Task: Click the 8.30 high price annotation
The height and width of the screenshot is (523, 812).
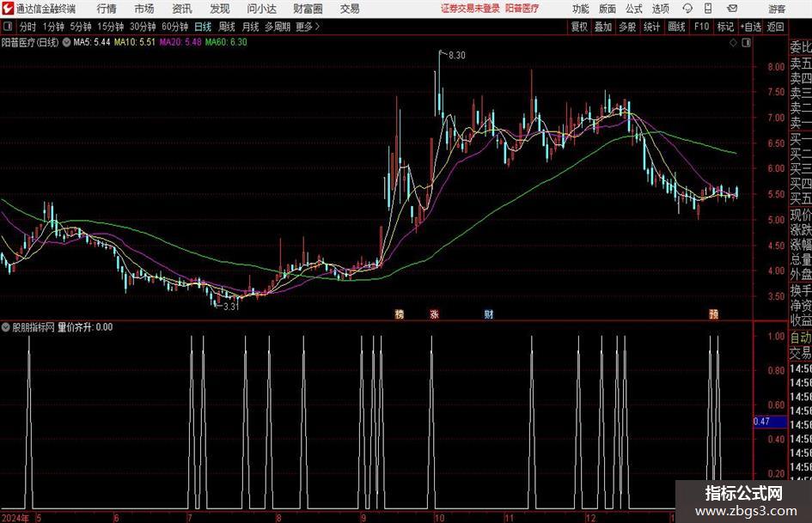Action: tap(457, 56)
